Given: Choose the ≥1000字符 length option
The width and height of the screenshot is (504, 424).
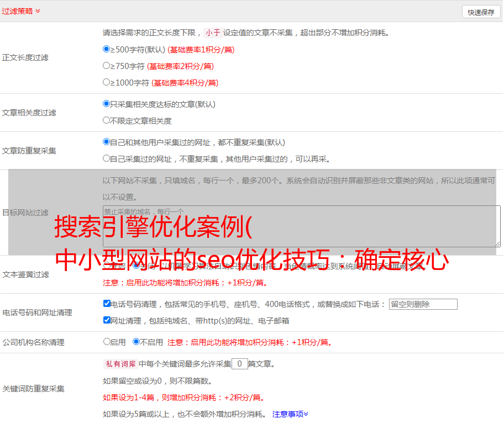Looking at the screenshot, I should 107,82.
